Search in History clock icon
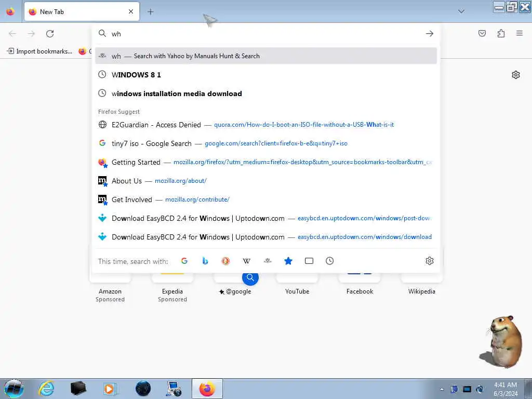Screen dimensions: 532x399 tap(329, 261)
